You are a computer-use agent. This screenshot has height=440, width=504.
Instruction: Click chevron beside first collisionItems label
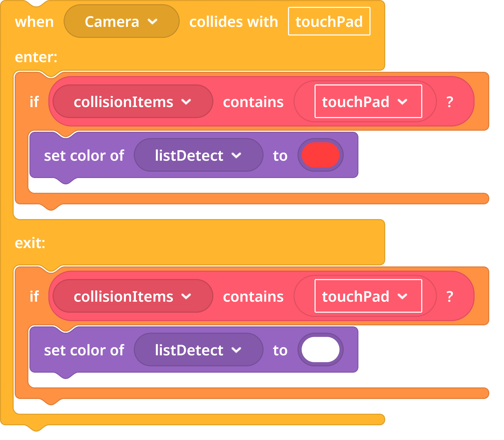pyautogui.click(x=186, y=102)
